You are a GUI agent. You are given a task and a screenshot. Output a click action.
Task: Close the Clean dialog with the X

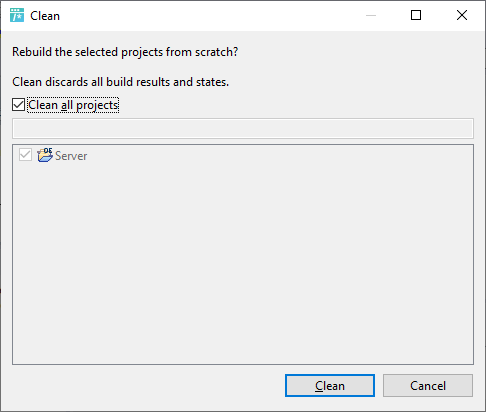click(x=462, y=15)
